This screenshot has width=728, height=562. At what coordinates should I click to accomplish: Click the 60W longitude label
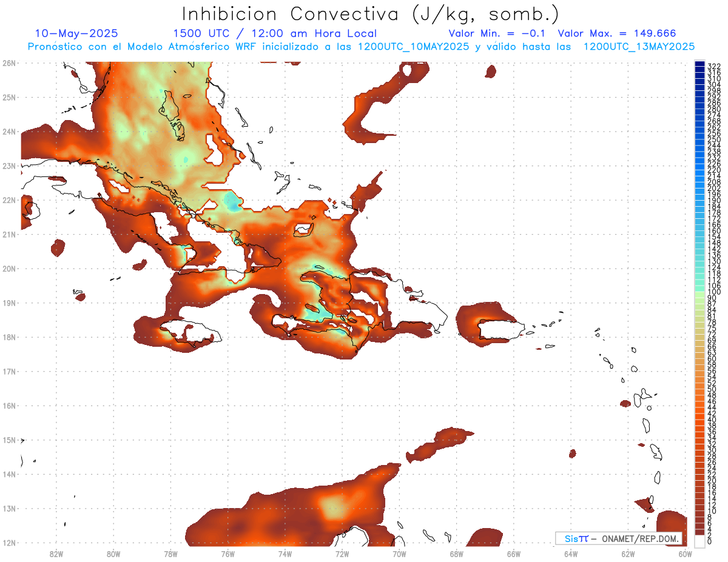pyautogui.click(x=686, y=554)
